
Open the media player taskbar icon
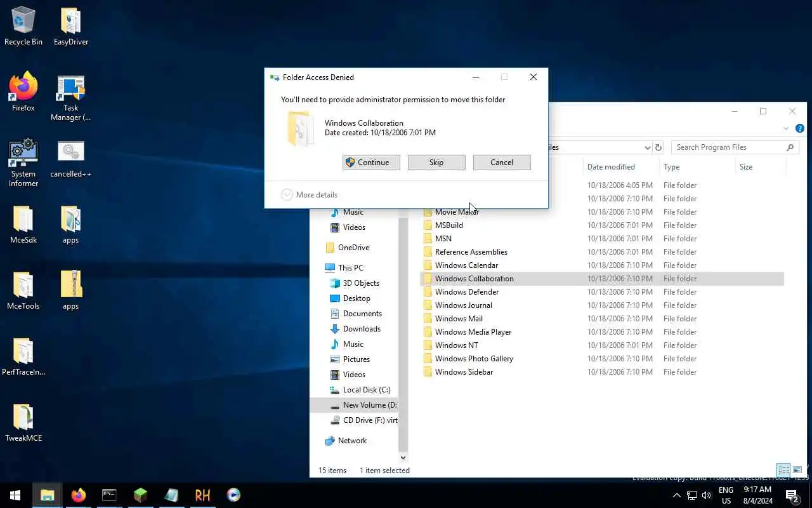coord(233,495)
